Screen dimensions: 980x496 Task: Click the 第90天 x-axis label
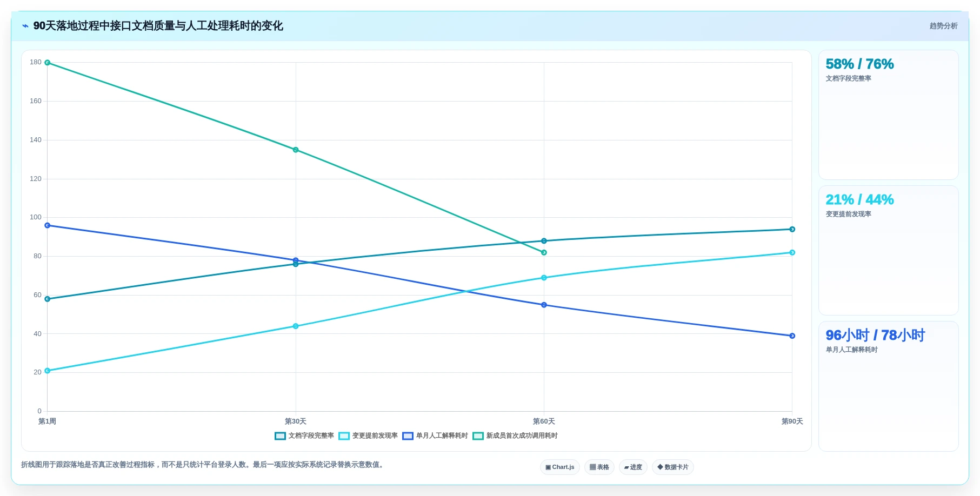792,421
